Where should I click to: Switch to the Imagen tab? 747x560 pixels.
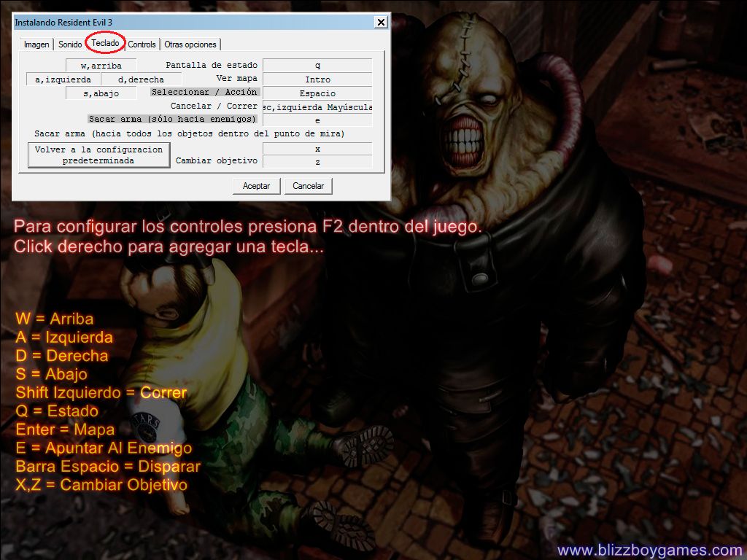point(36,44)
